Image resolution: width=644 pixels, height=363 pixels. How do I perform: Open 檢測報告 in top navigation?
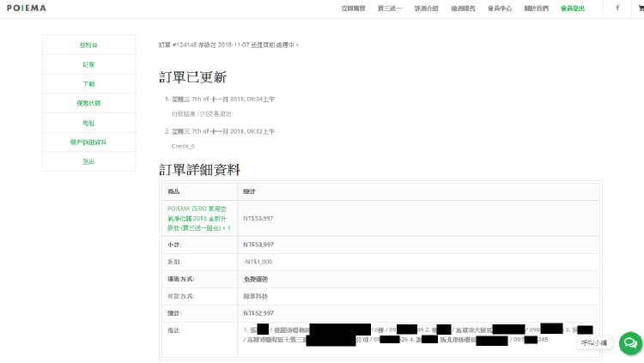pos(463,9)
